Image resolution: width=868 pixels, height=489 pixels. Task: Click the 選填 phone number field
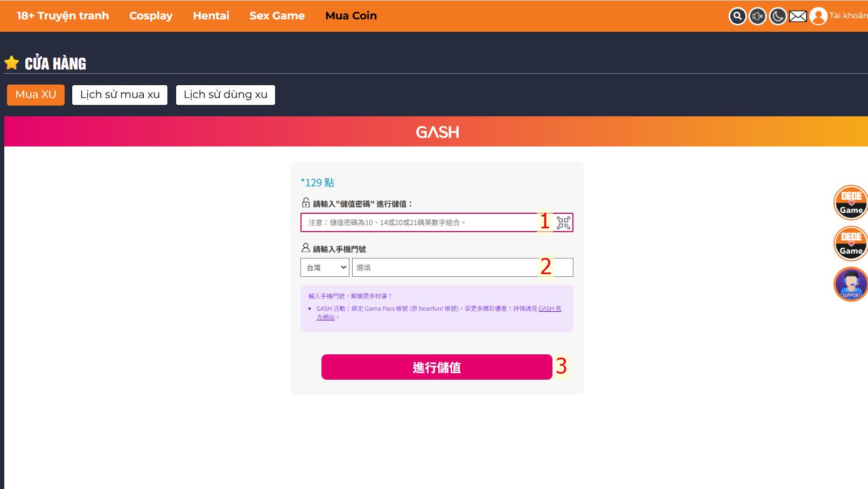(444, 268)
